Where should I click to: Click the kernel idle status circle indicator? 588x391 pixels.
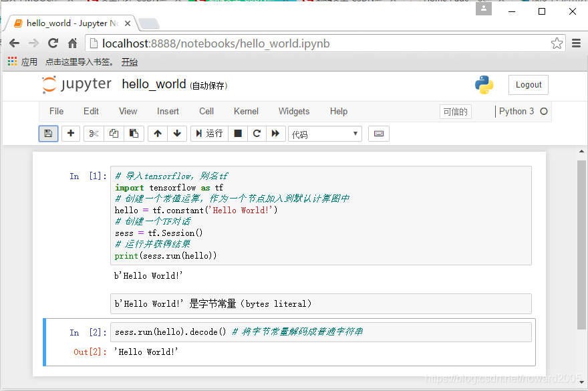tap(544, 112)
